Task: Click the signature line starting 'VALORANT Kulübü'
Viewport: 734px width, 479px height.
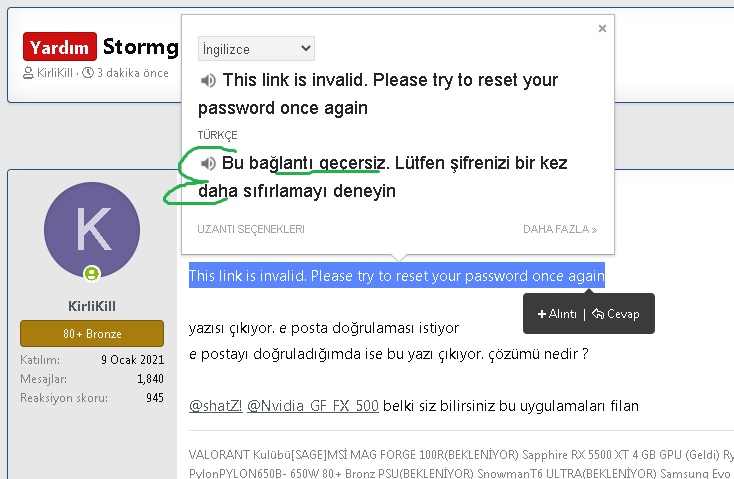Action: click(461, 455)
